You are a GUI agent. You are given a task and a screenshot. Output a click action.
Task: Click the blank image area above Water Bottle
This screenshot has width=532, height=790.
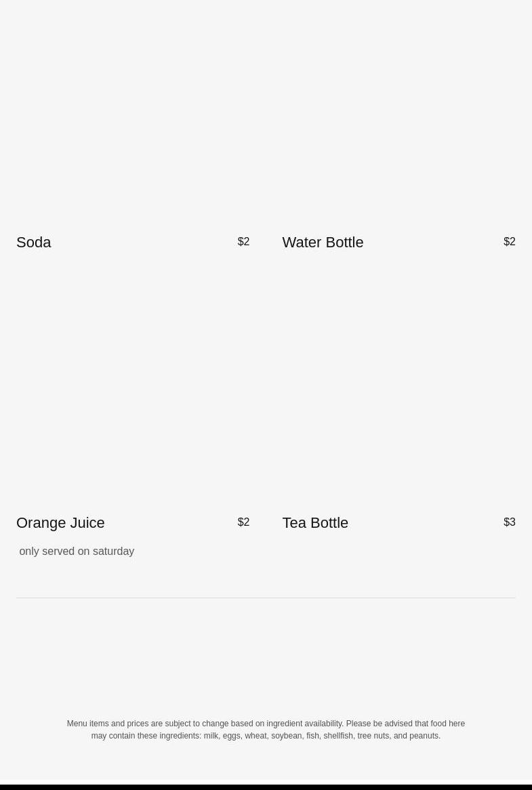(x=398, y=115)
